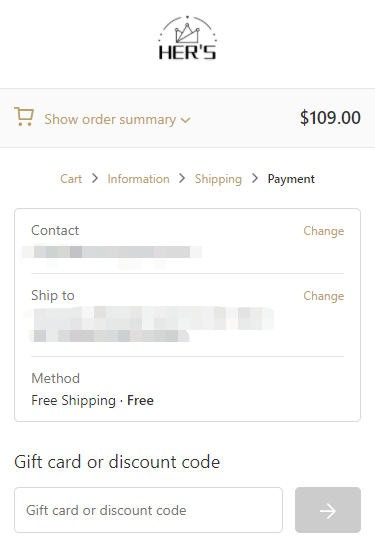This screenshot has height=550, width=375.
Task: Click the HER'S crown logo
Action: click(187, 38)
